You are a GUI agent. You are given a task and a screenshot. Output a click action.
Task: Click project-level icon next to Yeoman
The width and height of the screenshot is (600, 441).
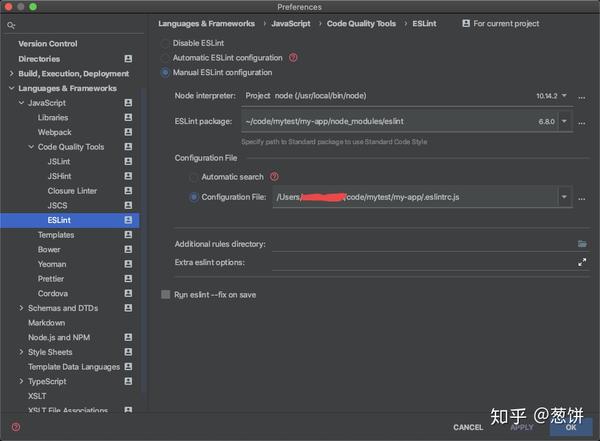(x=128, y=264)
